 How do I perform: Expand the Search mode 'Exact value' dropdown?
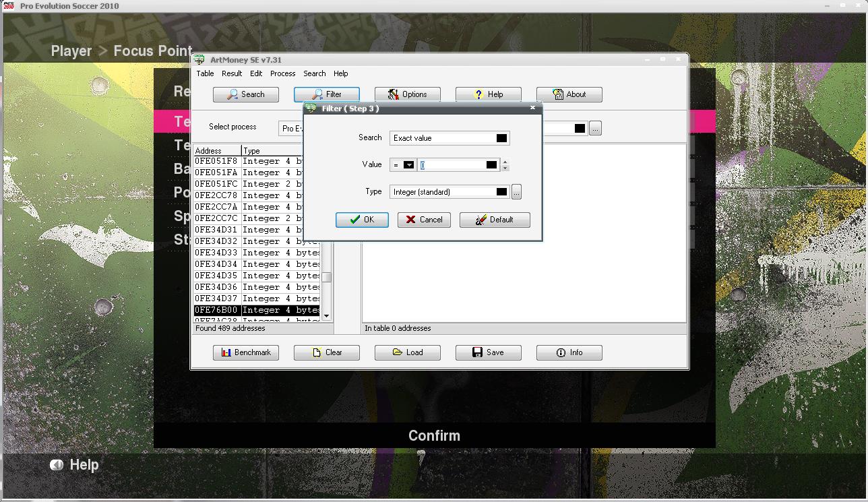coord(501,138)
